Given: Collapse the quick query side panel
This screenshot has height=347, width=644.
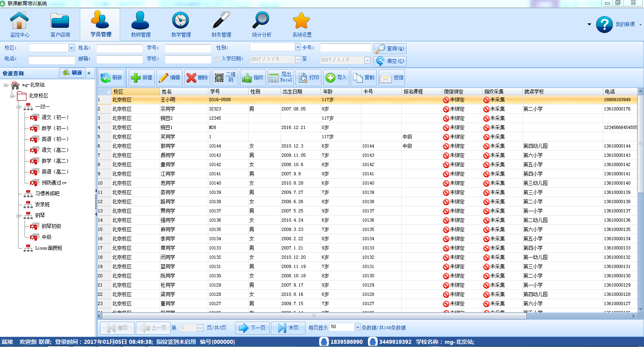Looking at the screenshot, I should click(89, 73).
